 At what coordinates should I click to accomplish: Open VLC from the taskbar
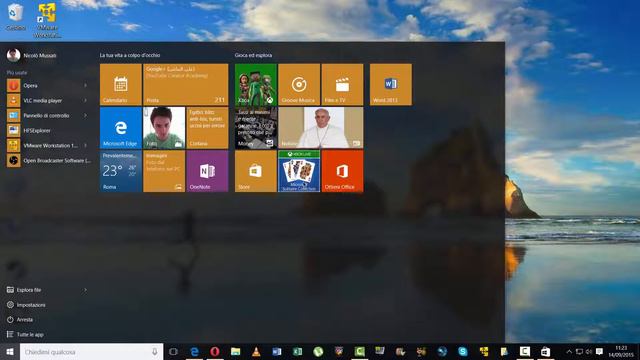[256, 351]
